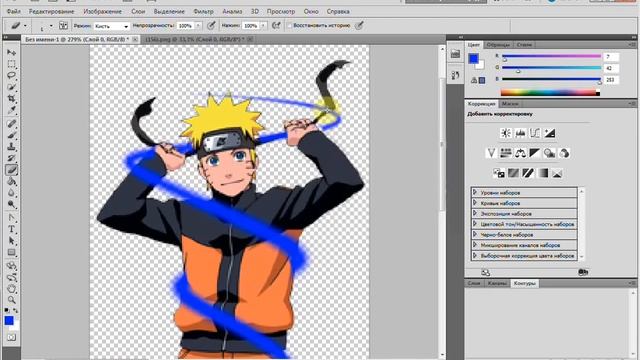Select the Hand tool
This screenshot has width=640, height=360.
[11, 289]
